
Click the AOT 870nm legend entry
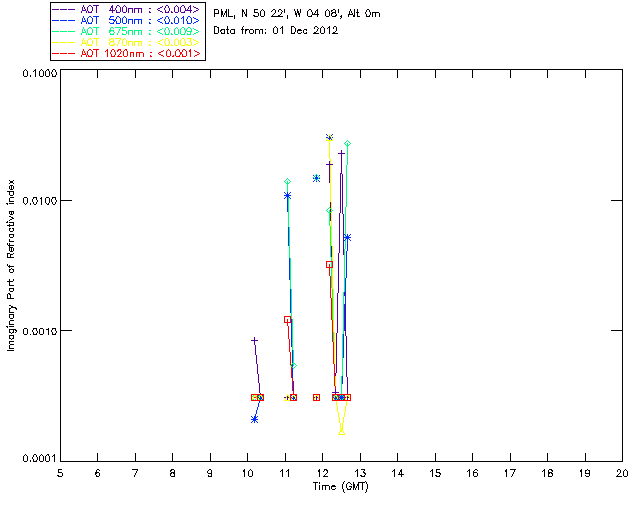(x=127, y=42)
